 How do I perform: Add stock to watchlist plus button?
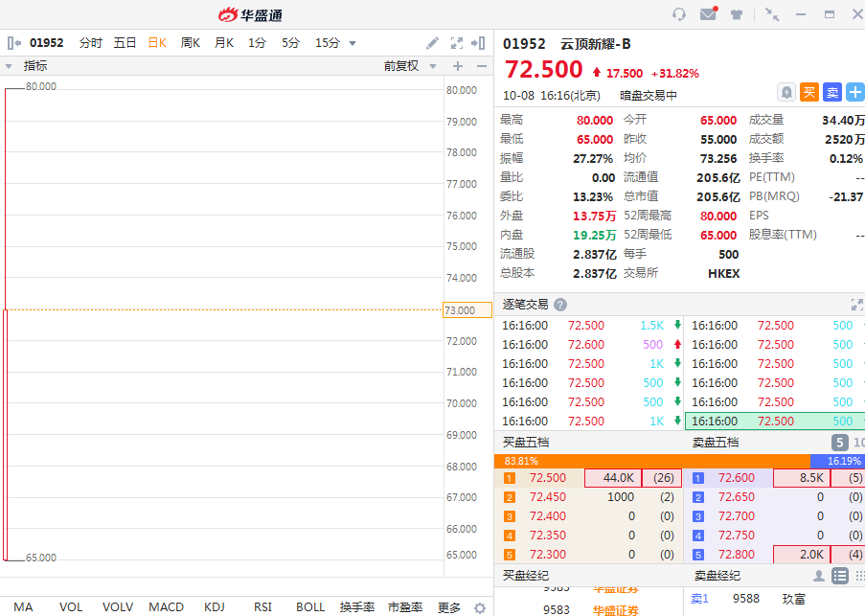pos(855,92)
